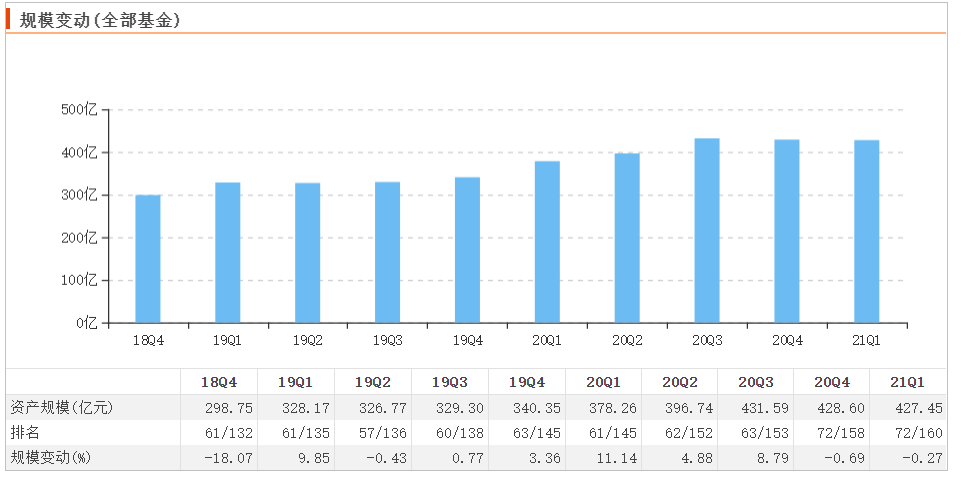Click asset value 326.77
The image size is (962, 477).
(385, 408)
